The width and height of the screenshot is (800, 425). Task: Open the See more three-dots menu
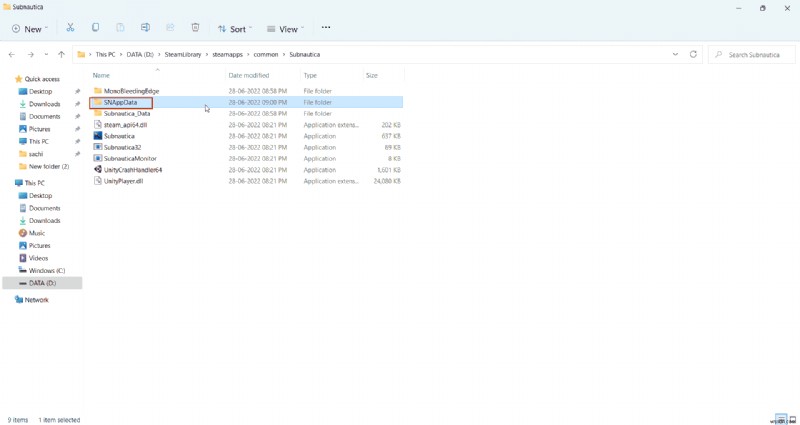[x=325, y=28]
